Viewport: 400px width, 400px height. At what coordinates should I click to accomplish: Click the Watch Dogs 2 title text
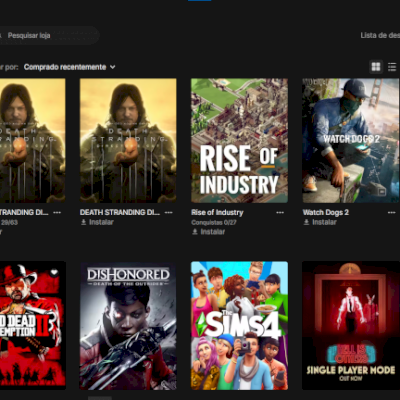click(326, 212)
